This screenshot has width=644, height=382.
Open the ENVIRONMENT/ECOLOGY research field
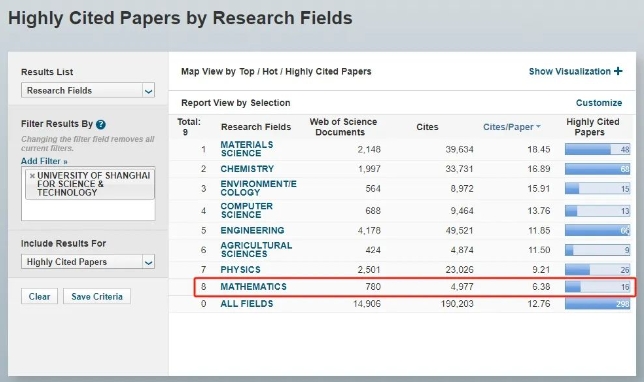point(258,188)
